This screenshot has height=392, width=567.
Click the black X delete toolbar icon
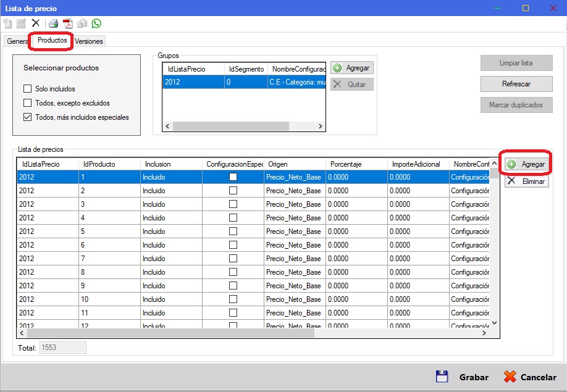35,23
